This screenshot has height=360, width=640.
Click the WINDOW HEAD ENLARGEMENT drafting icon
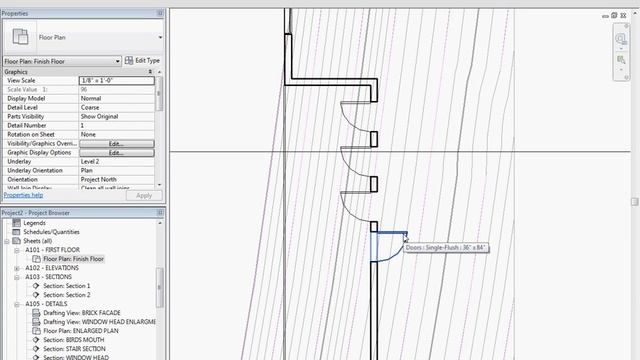(36, 322)
